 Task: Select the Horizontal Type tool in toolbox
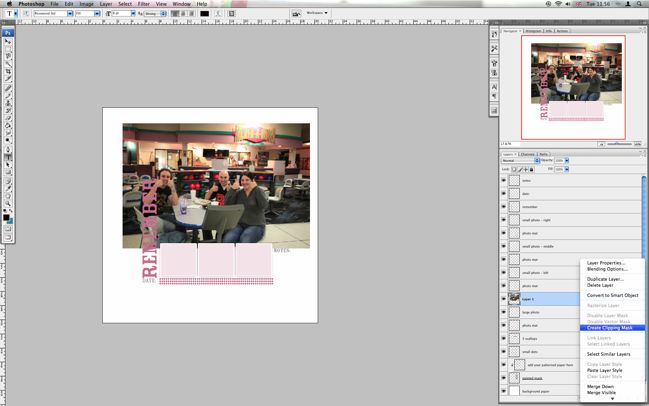8,157
